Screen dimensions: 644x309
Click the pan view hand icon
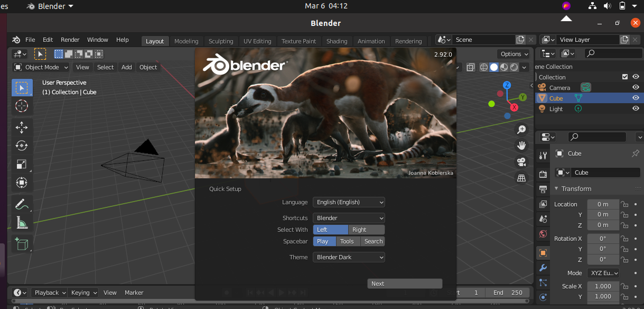pyautogui.click(x=521, y=146)
